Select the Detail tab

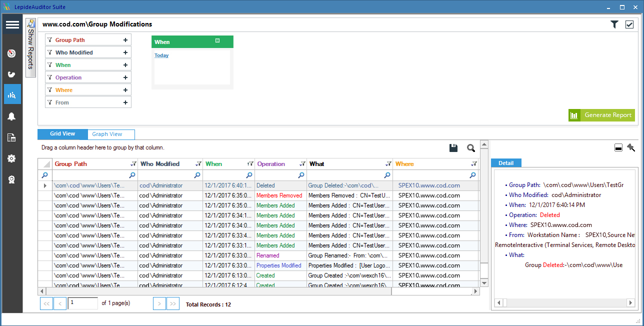(506, 163)
